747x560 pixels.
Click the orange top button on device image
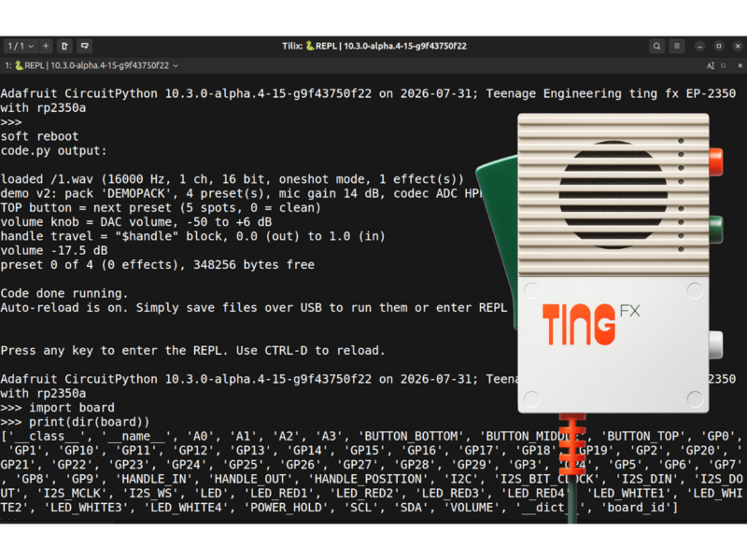pyautogui.click(x=715, y=161)
